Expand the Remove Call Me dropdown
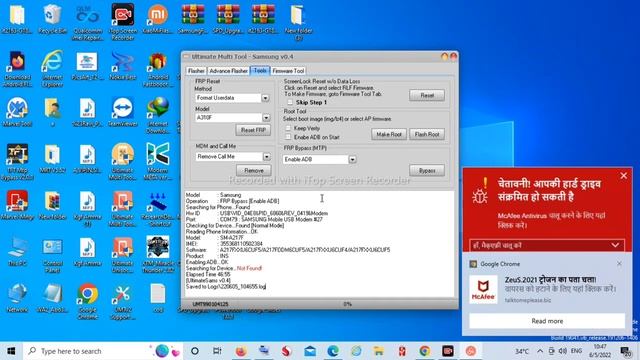This screenshot has height=360, width=640. pyautogui.click(x=267, y=157)
